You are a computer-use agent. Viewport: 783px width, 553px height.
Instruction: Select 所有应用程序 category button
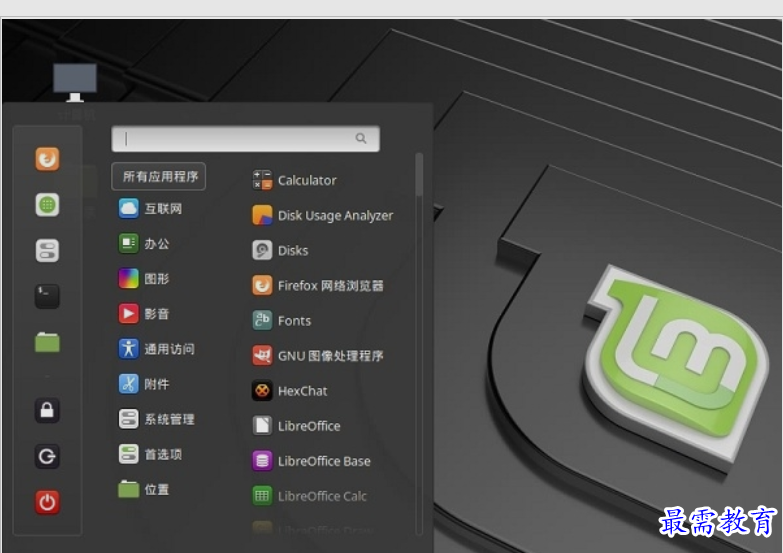click(159, 176)
